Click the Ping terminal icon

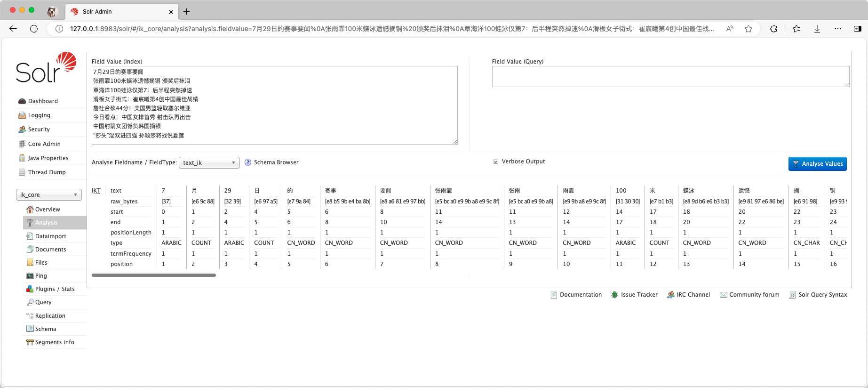pyautogui.click(x=30, y=276)
